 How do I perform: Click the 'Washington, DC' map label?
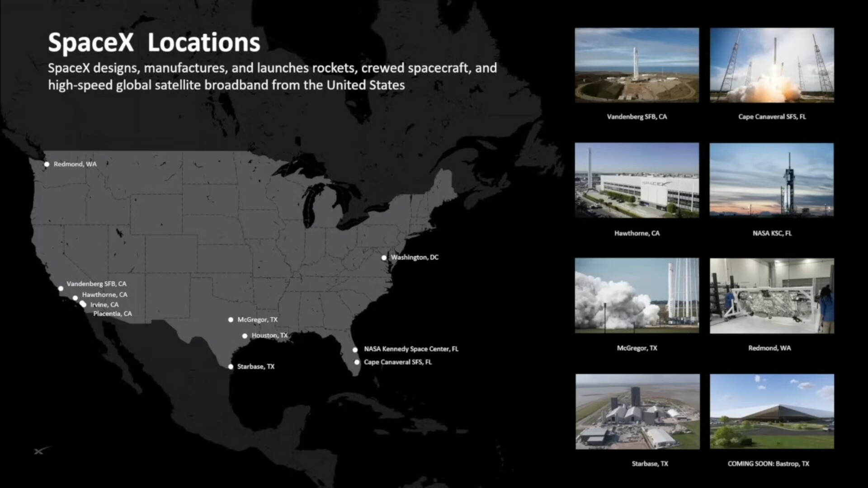coord(415,257)
